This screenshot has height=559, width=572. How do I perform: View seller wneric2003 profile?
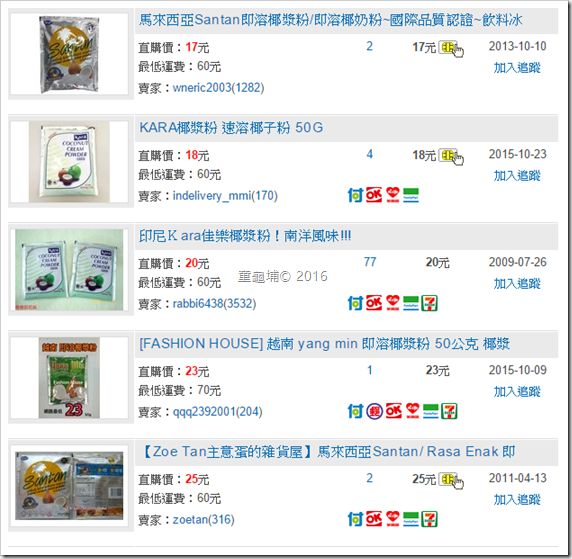pos(218,88)
